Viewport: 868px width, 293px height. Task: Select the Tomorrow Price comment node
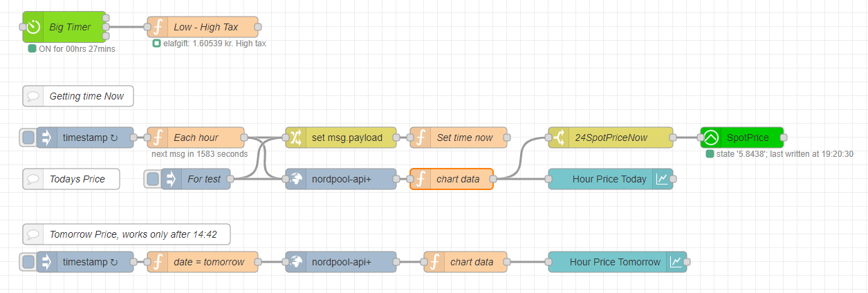[133, 234]
